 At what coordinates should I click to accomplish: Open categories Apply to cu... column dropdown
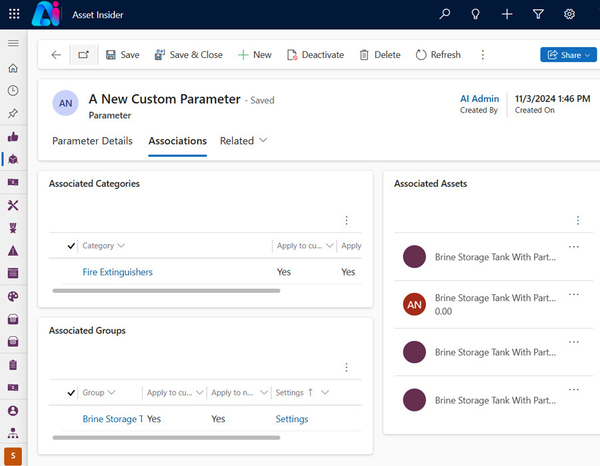click(x=305, y=246)
